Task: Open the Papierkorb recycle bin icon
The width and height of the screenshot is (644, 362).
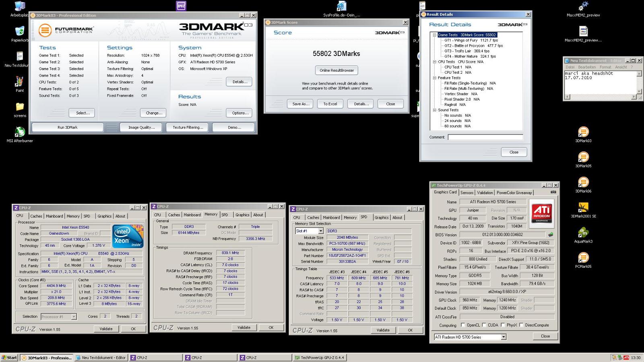Action: [x=19, y=31]
